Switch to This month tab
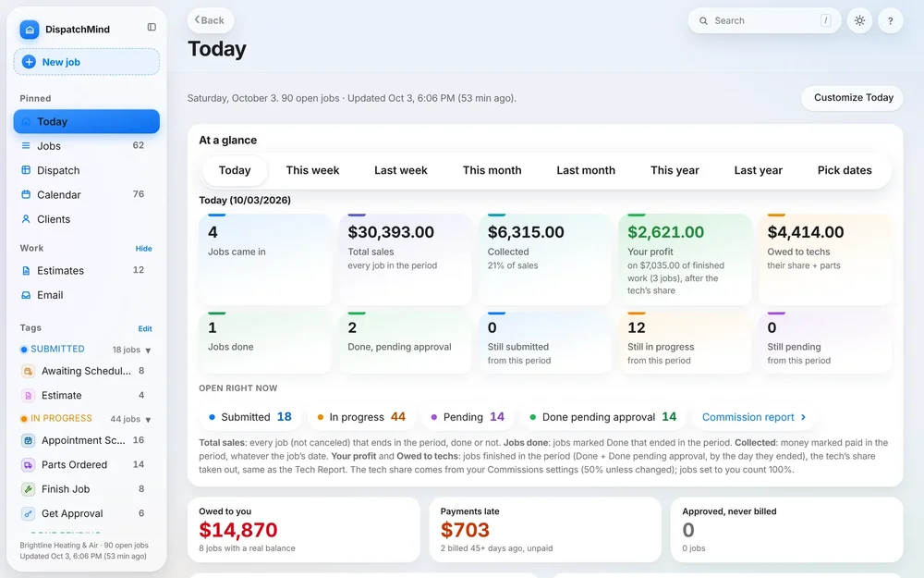This screenshot has width=924, height=578. pyautogui.click(x=492, y=170)
